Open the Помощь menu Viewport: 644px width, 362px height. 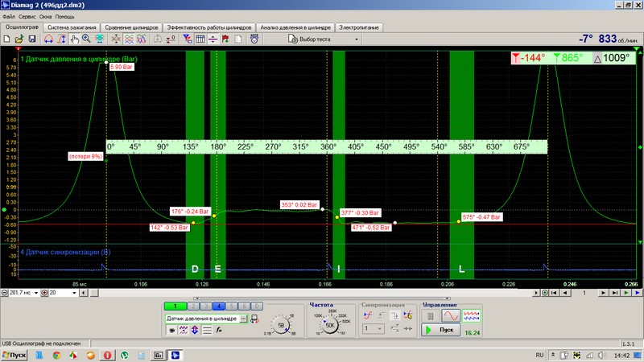pyautogui.click(x=65, y=17)
